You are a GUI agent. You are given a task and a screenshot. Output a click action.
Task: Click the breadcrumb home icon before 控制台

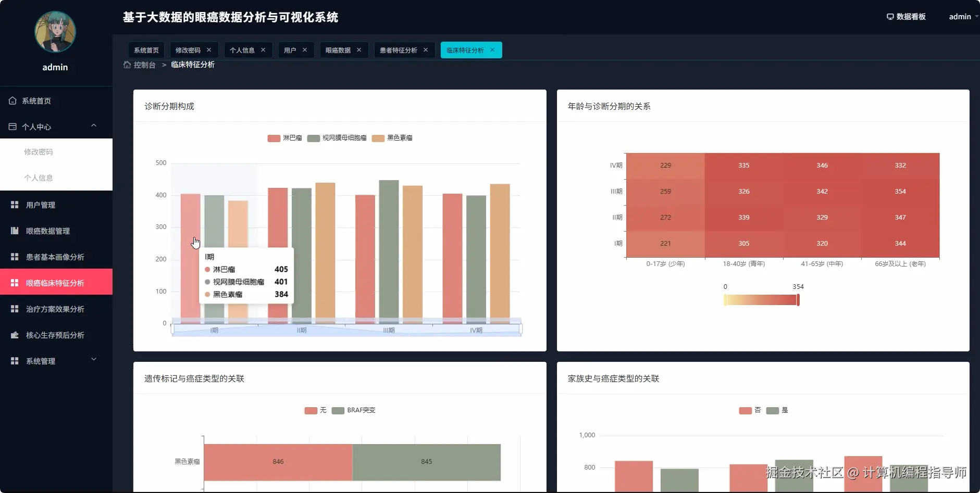[127, 65]
